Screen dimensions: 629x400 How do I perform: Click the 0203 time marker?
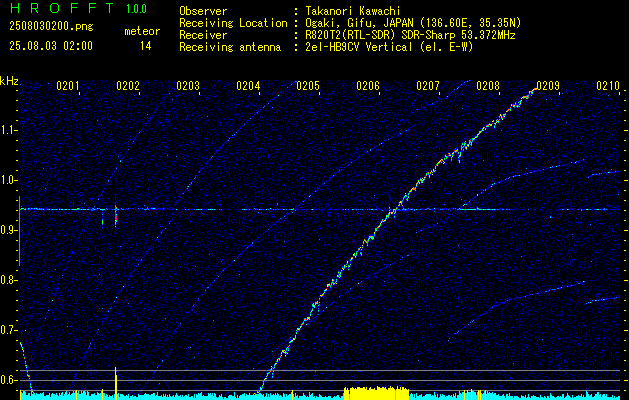click(x=188, y=85)
